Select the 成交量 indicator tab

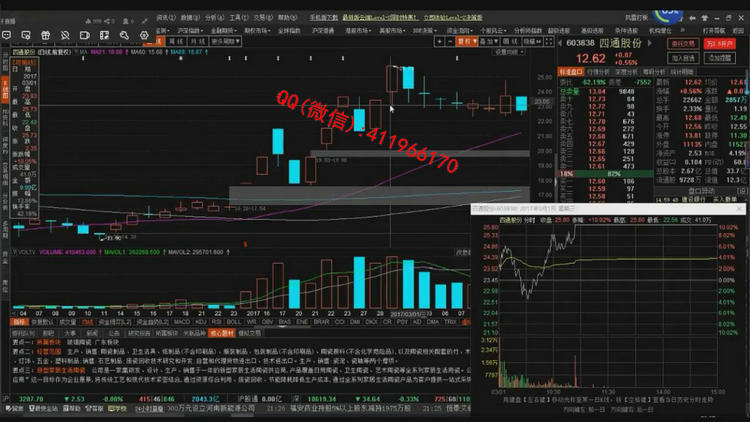click(x=67, y=322)
